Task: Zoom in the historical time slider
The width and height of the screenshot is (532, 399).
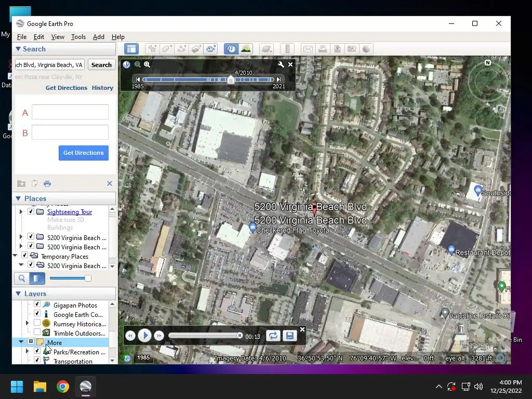Action: pos(147,64)
